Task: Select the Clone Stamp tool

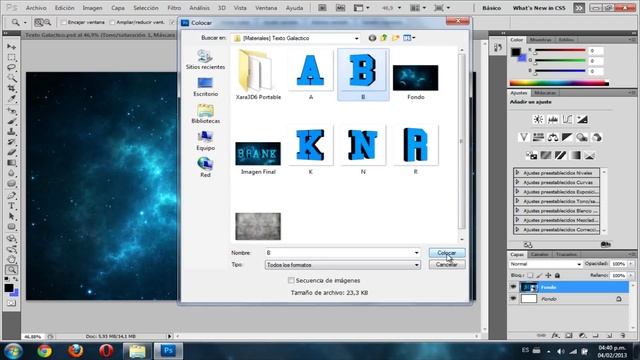Action: [x=11, y=131]
